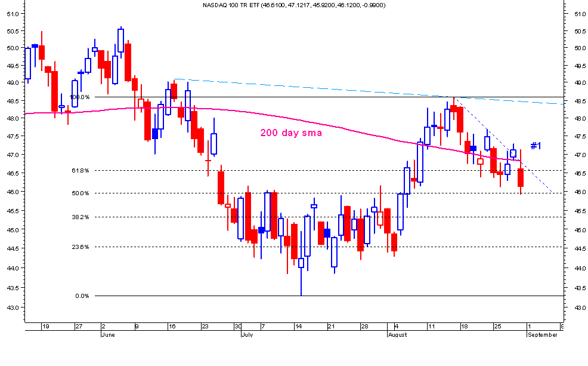
Task: Click the date label 21 on time axis
Action: 331,326
